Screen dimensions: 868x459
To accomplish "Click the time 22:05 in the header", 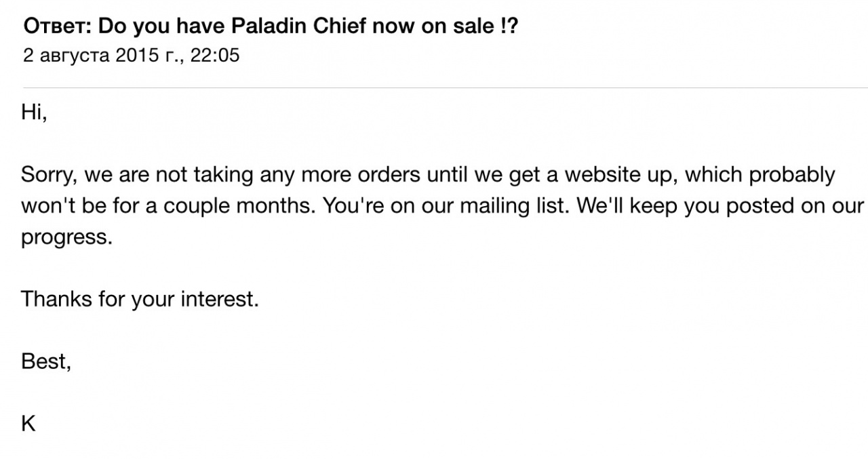I will [215, 56].
